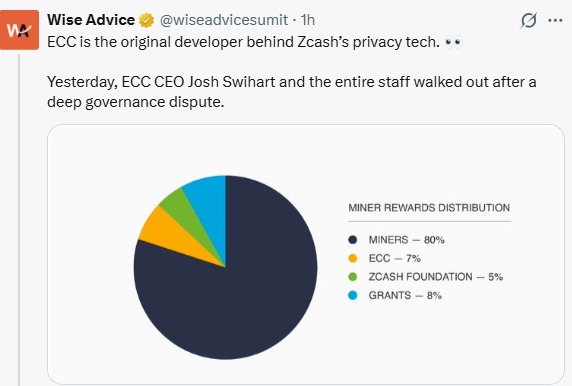The image size is (572, 386).
Task: Open the @wiseadvicesumit handle link
Action: coord(224,20)
